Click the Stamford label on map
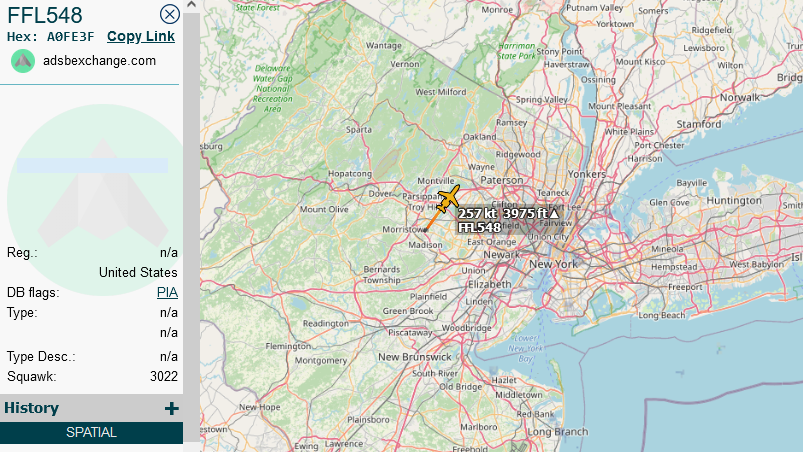The height and width of the screenshot is (452, 803). click(x=699, y=124)
